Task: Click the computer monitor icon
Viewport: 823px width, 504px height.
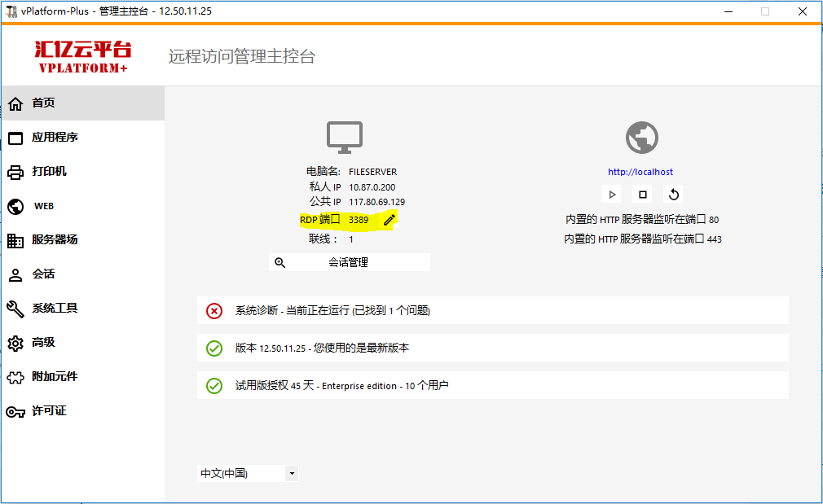Action: pyautogui.click(x=345, y=138)
